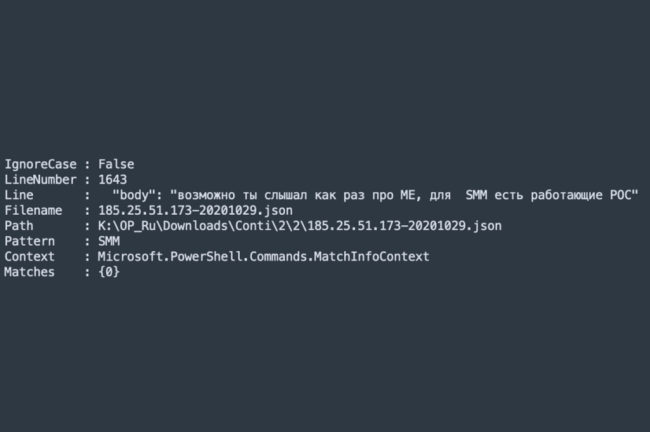Click the Matches property label

[30, 272]
